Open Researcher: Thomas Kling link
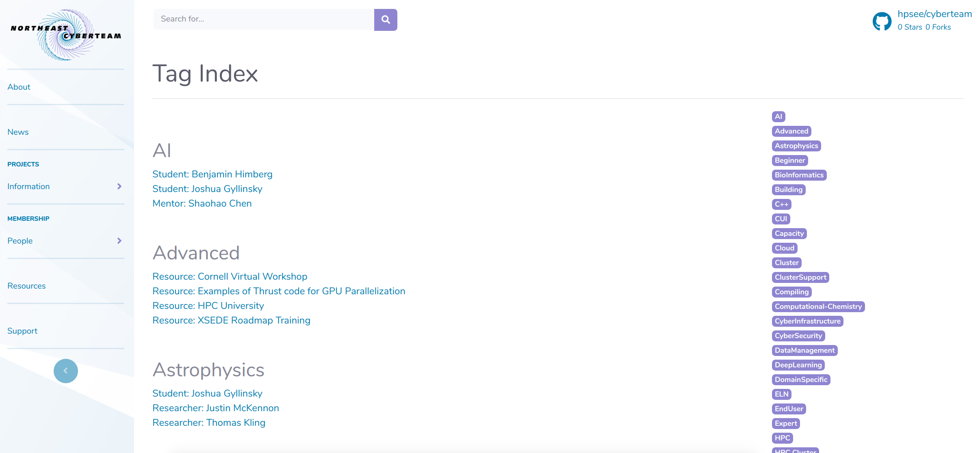Viewport: 980px width, 453px height. pyautogui.click(x=209, y=423)
